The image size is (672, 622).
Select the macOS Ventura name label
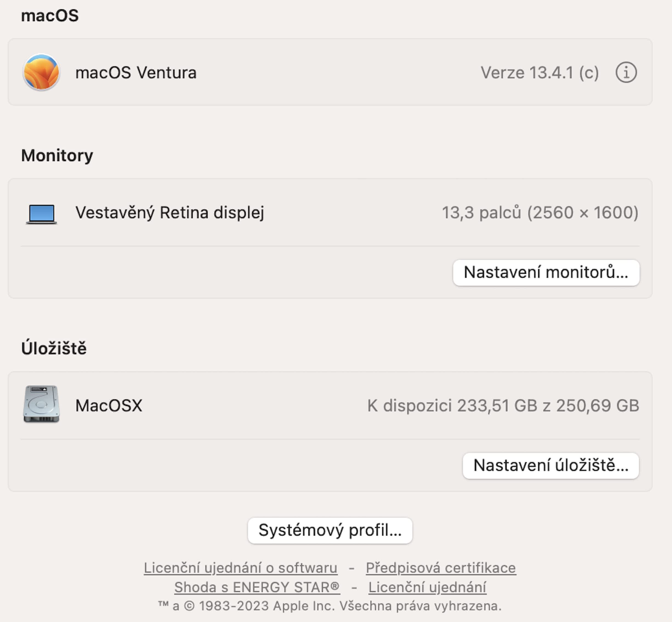tap(136, 73)
